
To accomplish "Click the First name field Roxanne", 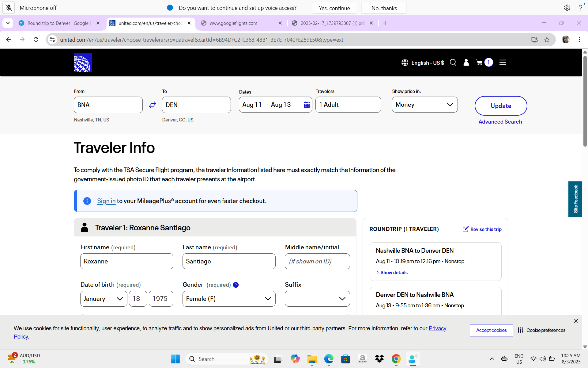I will (126, 261).
